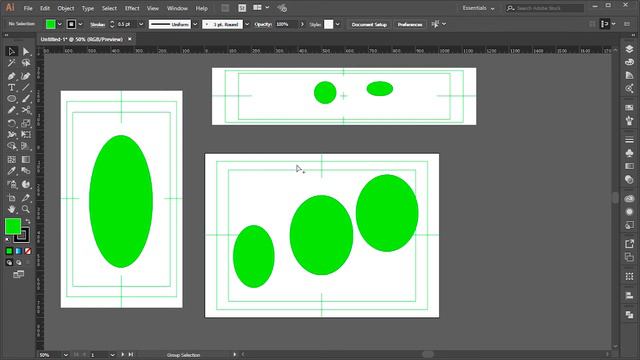Select the Width tool
640x360 pixels.
(11, 134)
